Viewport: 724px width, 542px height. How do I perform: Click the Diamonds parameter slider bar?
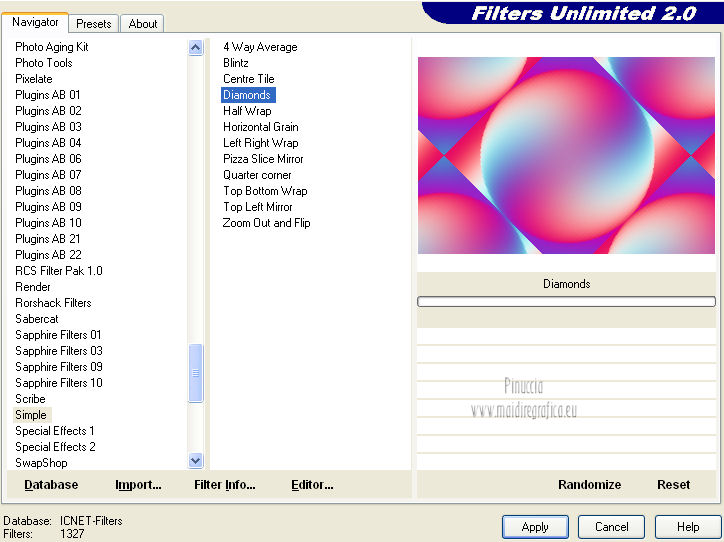coord(566,301)
